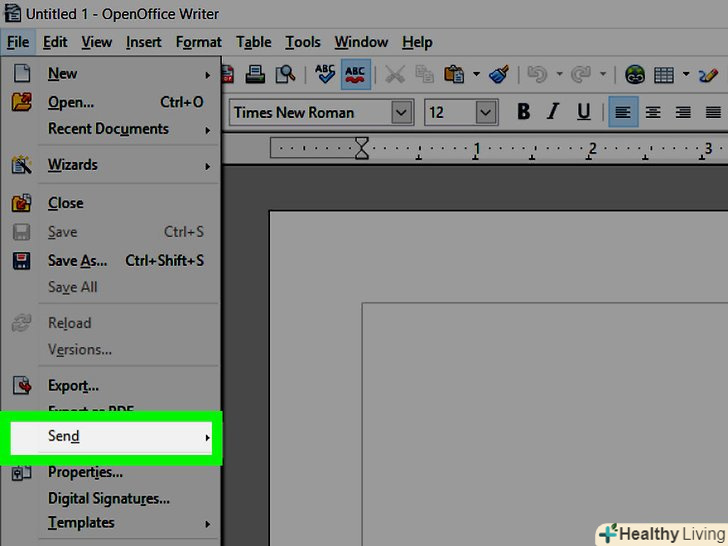The width and height of the screenshot is (728, 546).
Task: Click the Show Draw Functions pencil icon
Action: click(x=708, y=75)
